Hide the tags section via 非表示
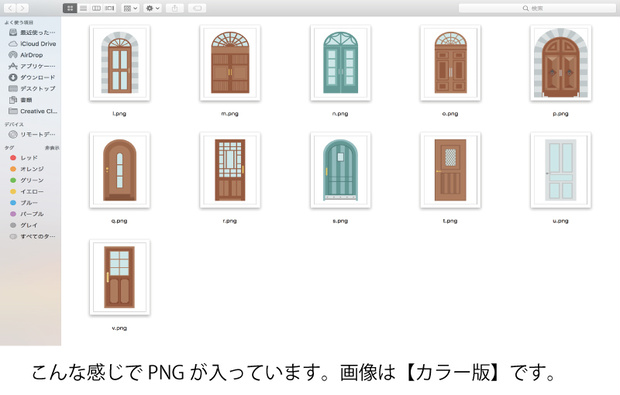This screenshot has height=395, width=620. (x=52, y=148)
